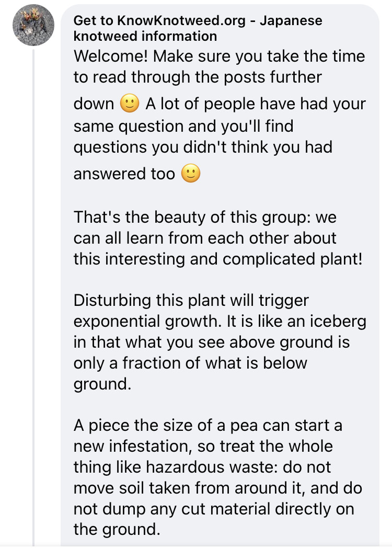Tap the smiley emoji after 'down'
The image size is (392, 549).
[130, 104]
